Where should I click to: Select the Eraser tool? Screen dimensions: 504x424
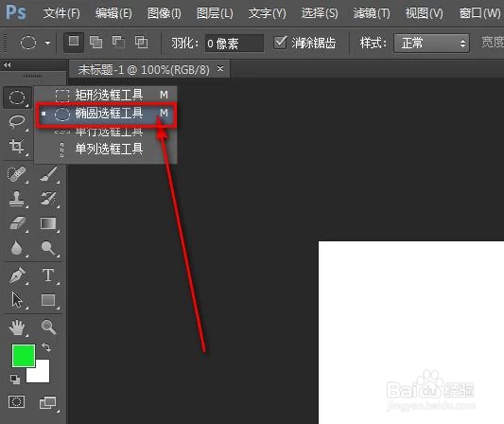tap(17, 223)
